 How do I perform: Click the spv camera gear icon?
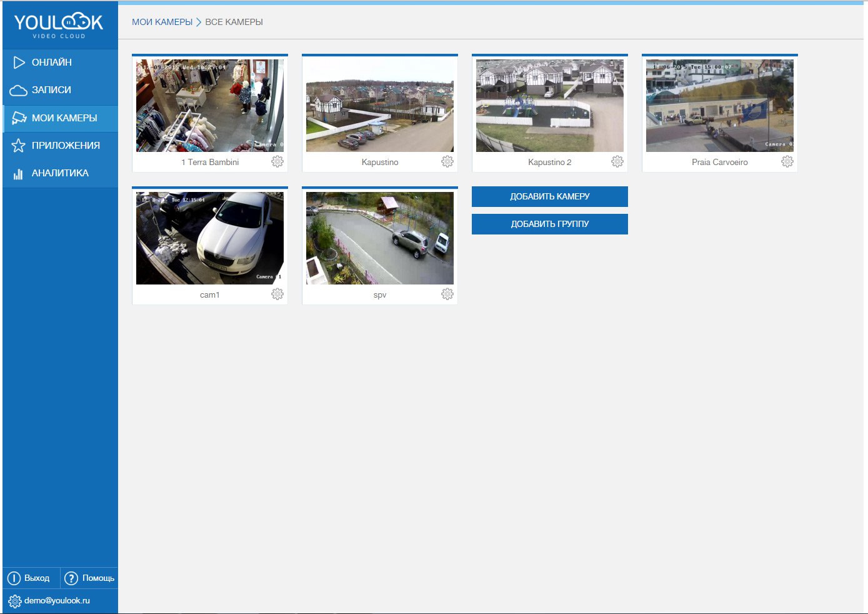tap(447, 294)
